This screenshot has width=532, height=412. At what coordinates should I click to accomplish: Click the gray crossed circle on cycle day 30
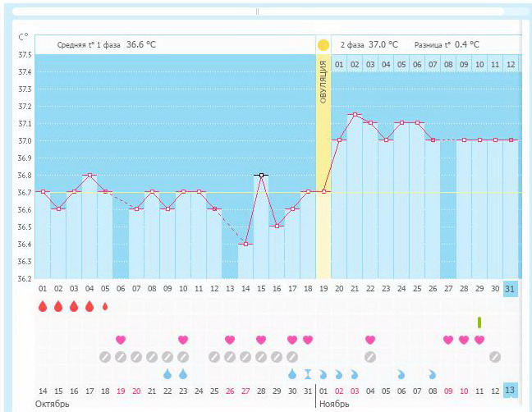[495, 357]
